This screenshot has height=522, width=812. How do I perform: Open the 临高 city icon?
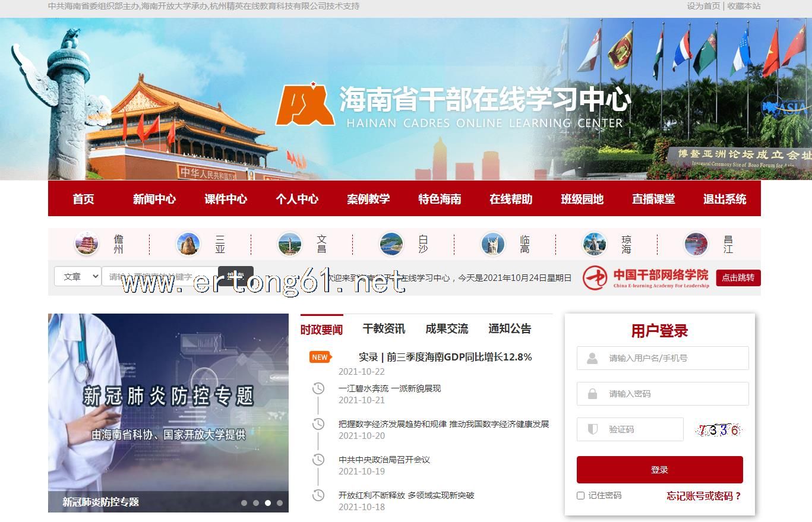(x=493, y=244)
